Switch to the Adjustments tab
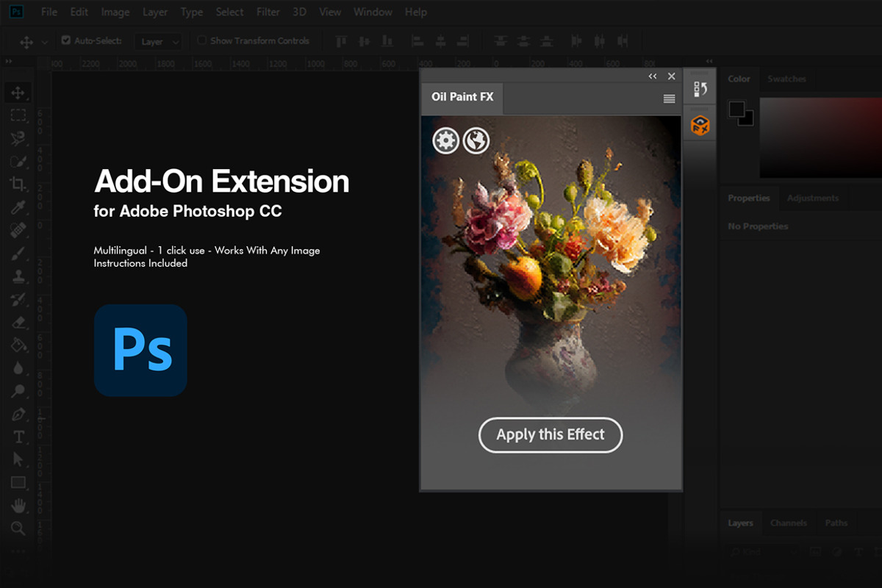This screenshot has width=882, height=588. (x=813, y=198)
